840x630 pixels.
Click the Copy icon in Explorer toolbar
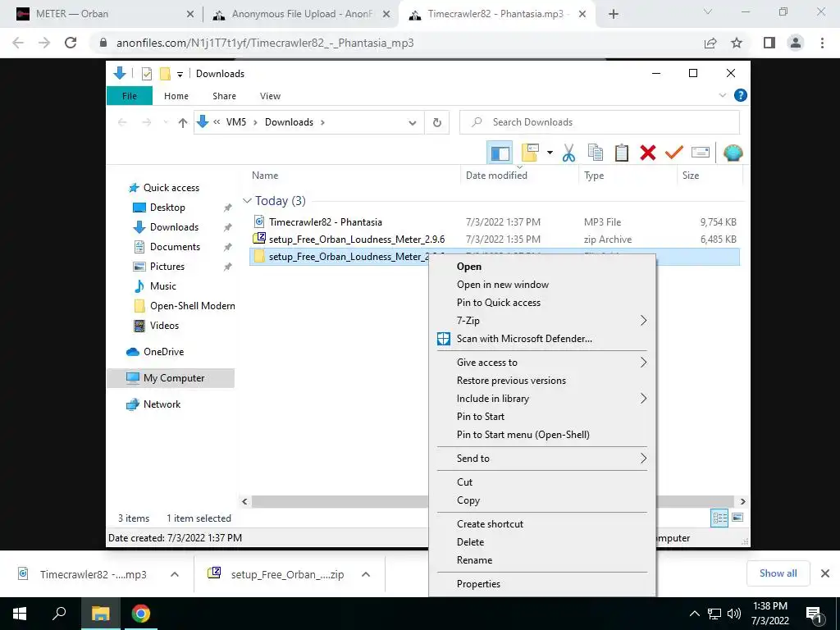pos(596,153)
